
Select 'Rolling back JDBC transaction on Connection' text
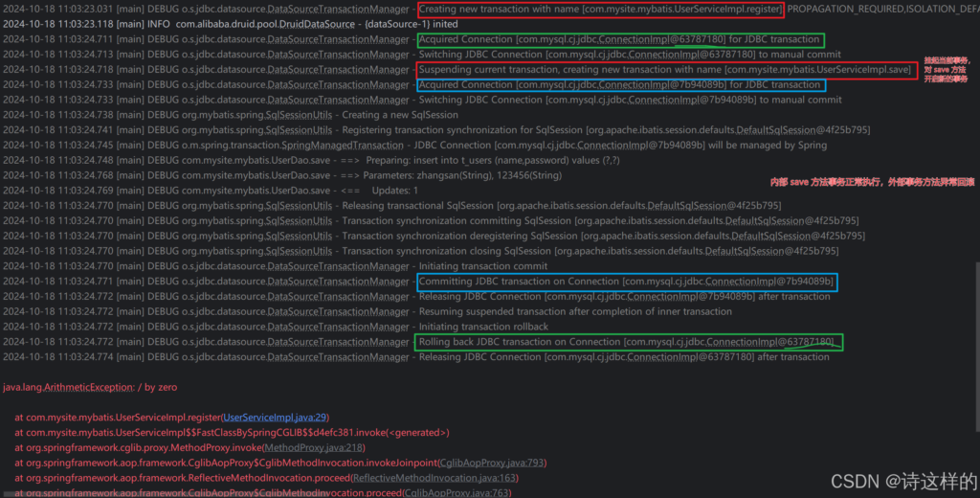coord(626,342)
